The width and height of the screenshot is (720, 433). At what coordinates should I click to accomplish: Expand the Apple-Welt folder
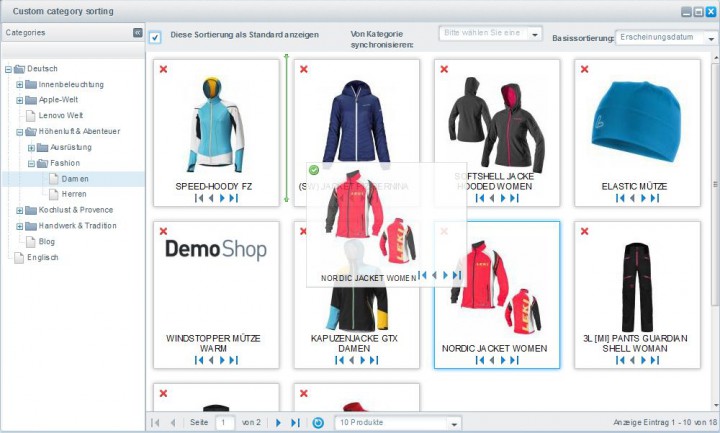pyautogui.click(x=20, y=100)
